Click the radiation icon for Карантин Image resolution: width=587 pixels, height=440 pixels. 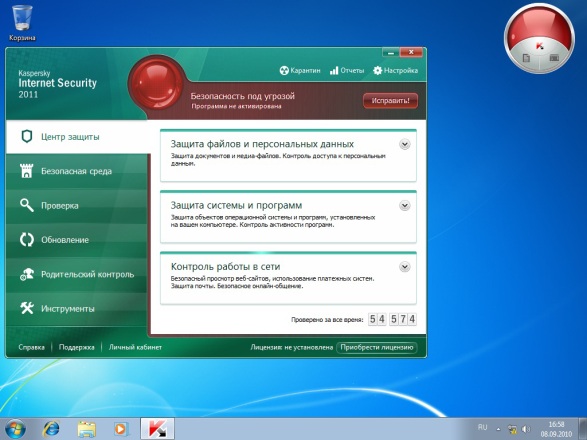click(284, 70)
